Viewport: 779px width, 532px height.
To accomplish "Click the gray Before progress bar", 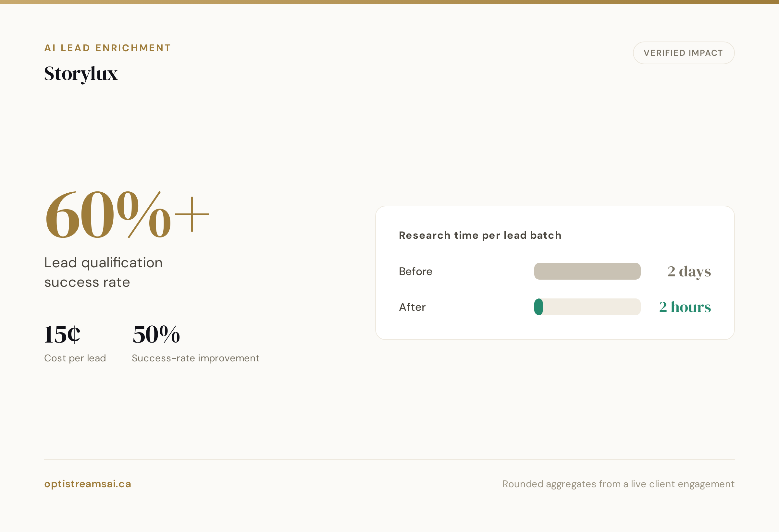I will tap(587, 271).
